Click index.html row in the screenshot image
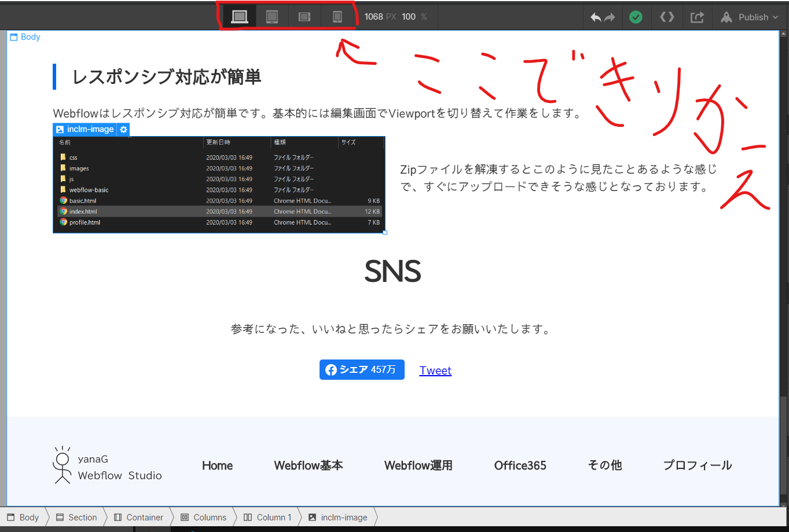 click(x=220, y=211)
